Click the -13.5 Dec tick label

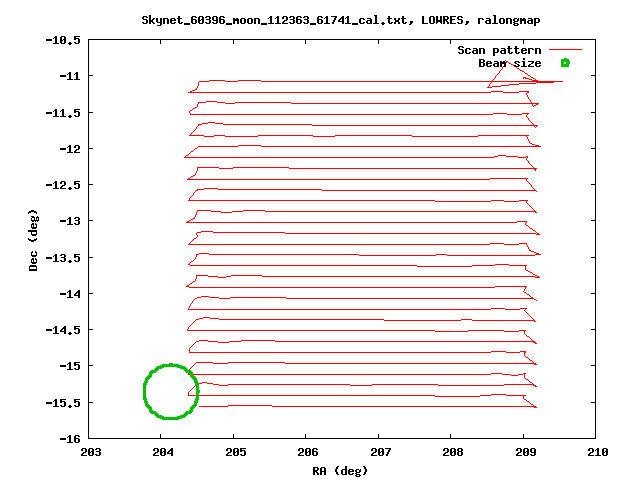63,258
